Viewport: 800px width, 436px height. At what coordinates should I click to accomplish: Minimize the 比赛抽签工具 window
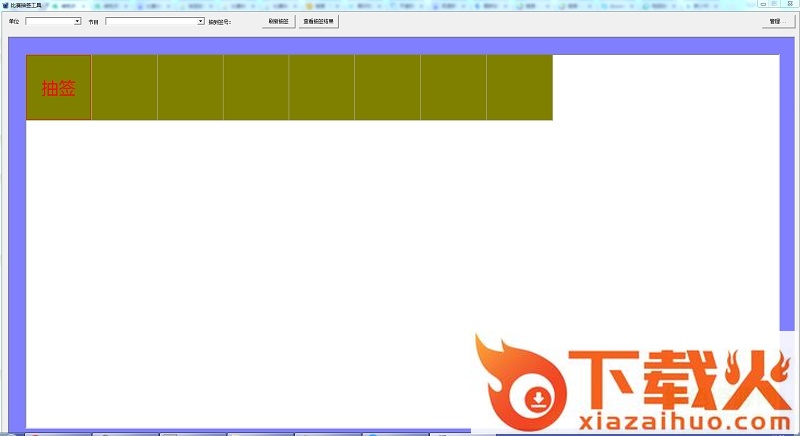(765, 5)
